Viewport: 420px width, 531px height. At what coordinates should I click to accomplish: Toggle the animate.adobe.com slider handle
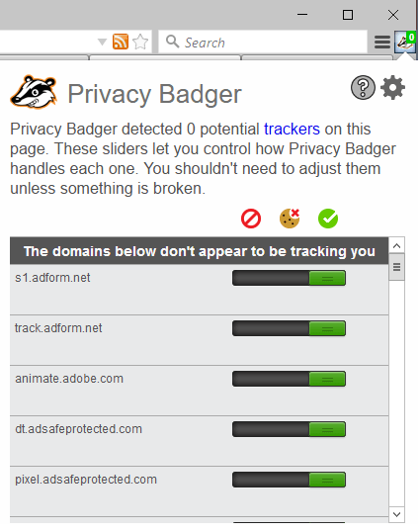coord(327,379)
